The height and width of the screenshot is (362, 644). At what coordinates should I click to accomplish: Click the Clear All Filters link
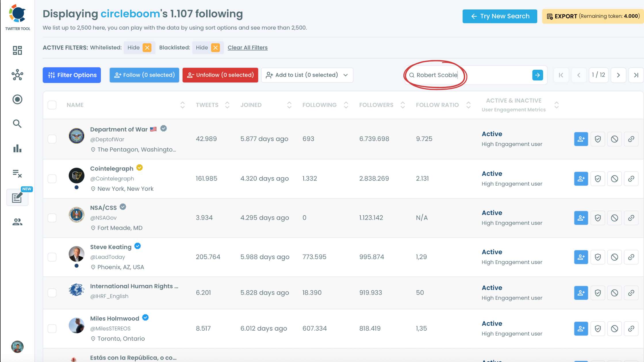[x=247, y=47]
